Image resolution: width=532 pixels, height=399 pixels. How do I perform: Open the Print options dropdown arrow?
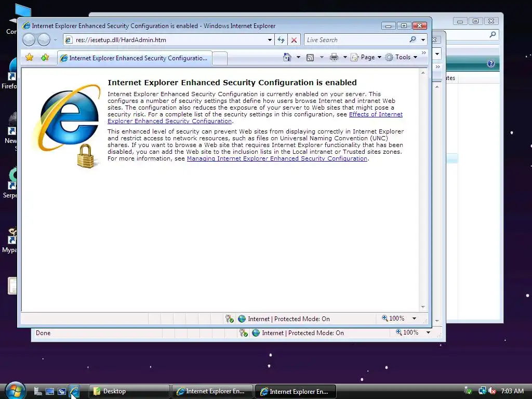click(x=345, y=57)
